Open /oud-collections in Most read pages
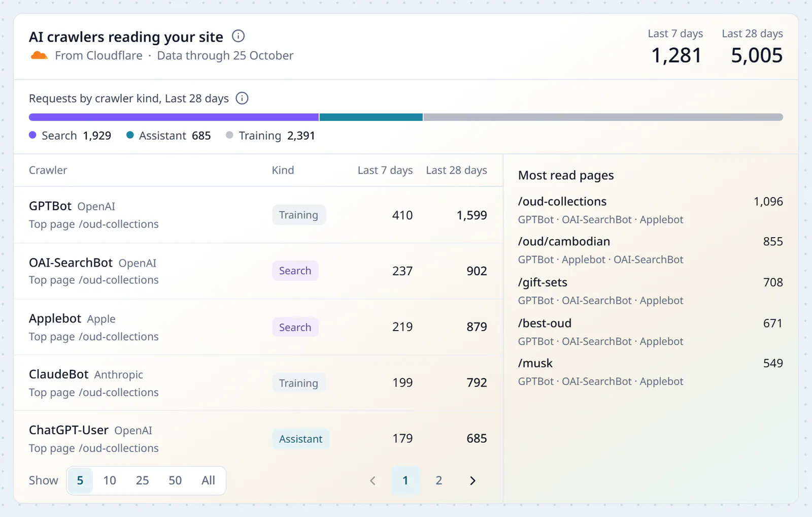 click(650, 210)
